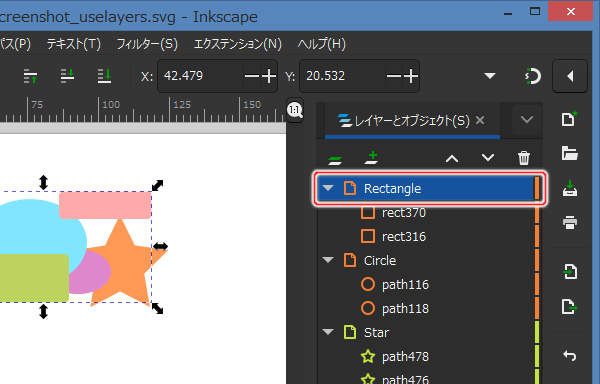
Task: Switch to レイヤーとオブジェクト(S) tab
Action: [412, 121]
